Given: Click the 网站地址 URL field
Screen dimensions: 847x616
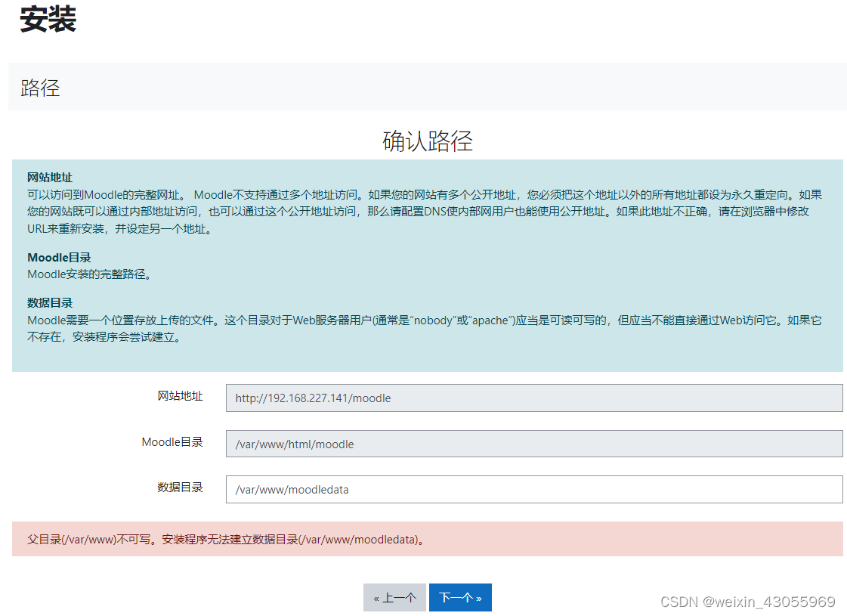Looking at the screenshot, I should click(533, 398).
